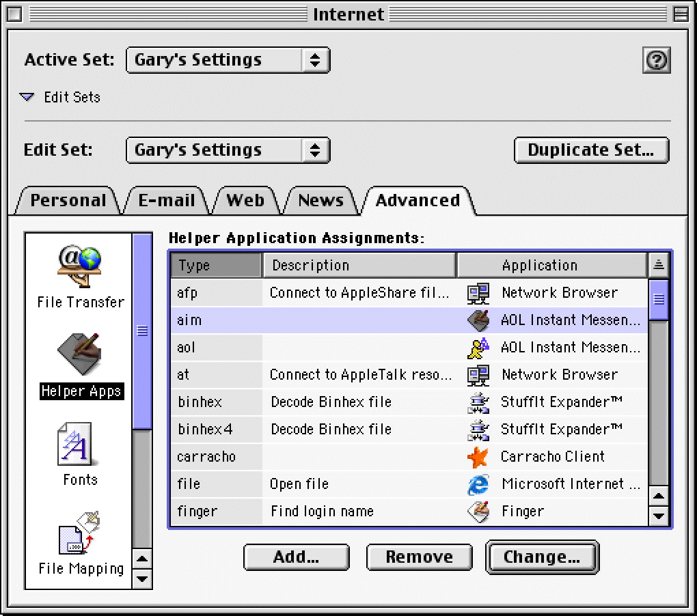Open the Edit Set popup menu

[x=228, y=150]
